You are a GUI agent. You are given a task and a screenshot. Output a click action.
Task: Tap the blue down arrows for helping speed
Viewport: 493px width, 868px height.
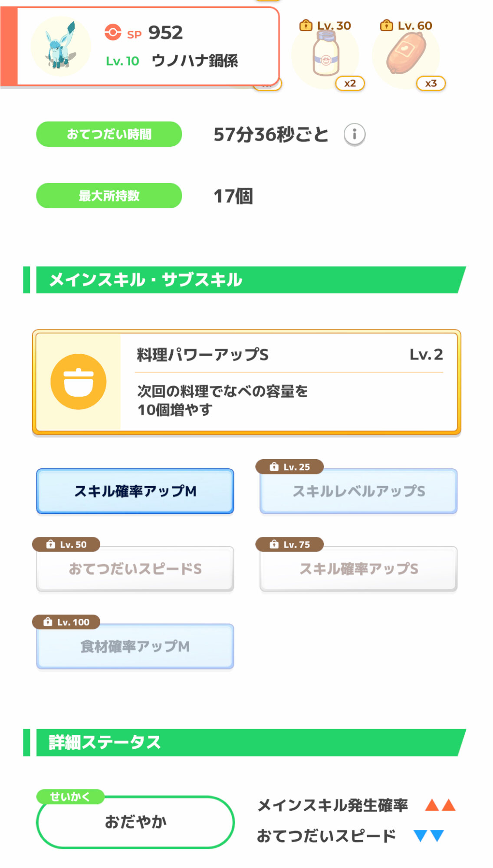click(428, 836)
